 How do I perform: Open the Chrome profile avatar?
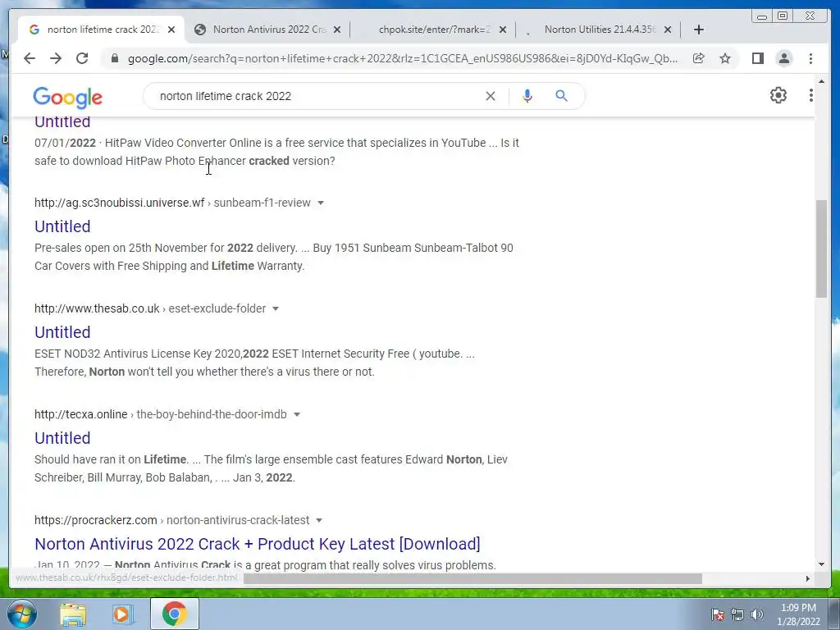(x=783, y=58)
